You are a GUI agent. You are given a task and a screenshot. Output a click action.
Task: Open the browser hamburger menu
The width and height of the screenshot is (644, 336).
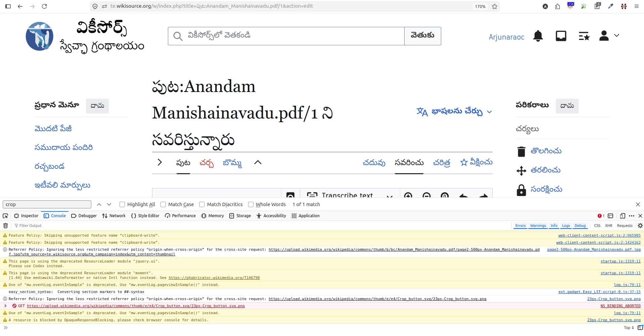pyautogui.click(x=636, y=6)
